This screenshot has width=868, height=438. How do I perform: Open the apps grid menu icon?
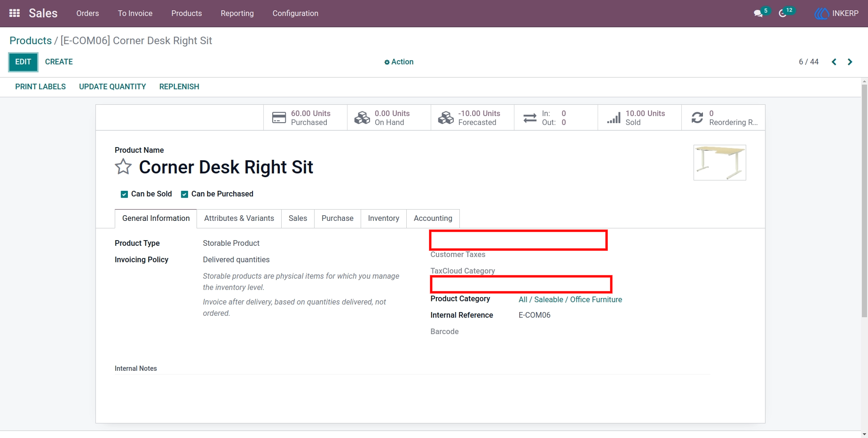click(x=15, y=13)
